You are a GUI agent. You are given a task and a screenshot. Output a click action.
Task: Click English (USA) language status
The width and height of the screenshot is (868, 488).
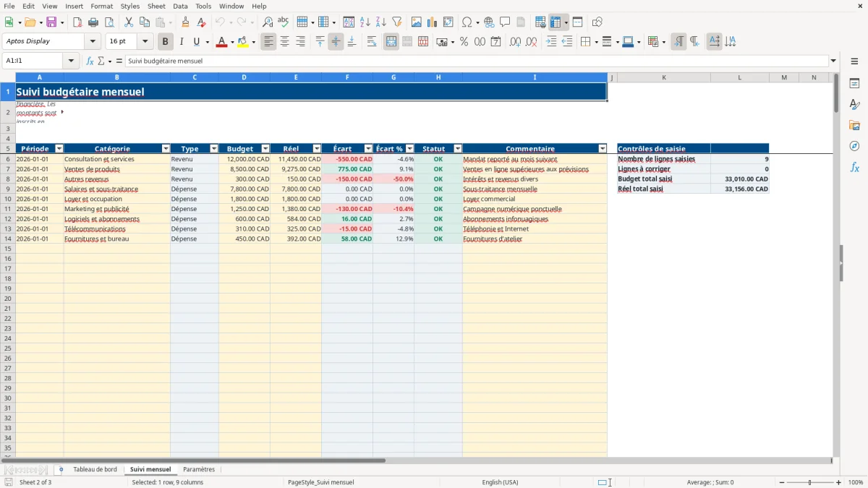point(500,482)
